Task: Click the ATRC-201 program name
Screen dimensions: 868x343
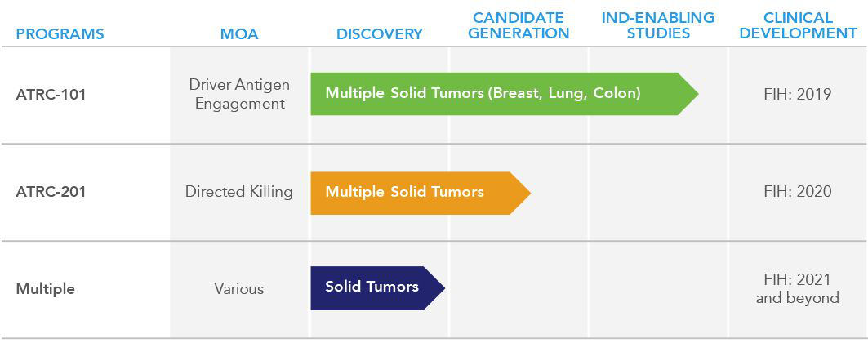Action: tap(51, 192)
